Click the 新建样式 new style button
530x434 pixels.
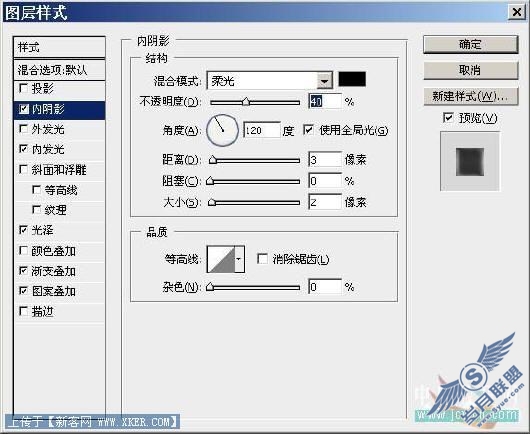tap(471, 96)
